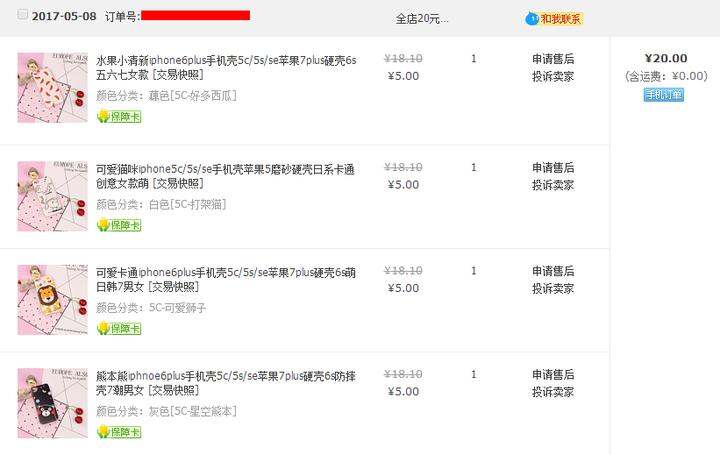Open the lion phone case thumbnail
Viewport: 720px width, 455px height.
tap(52, 300)
